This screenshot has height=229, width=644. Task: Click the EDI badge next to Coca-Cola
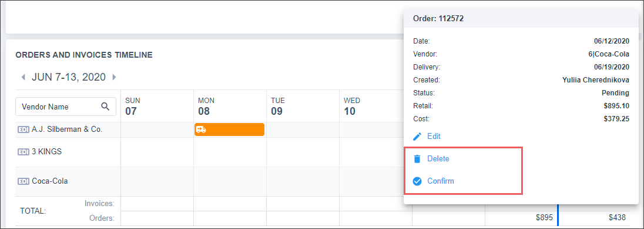24,181
